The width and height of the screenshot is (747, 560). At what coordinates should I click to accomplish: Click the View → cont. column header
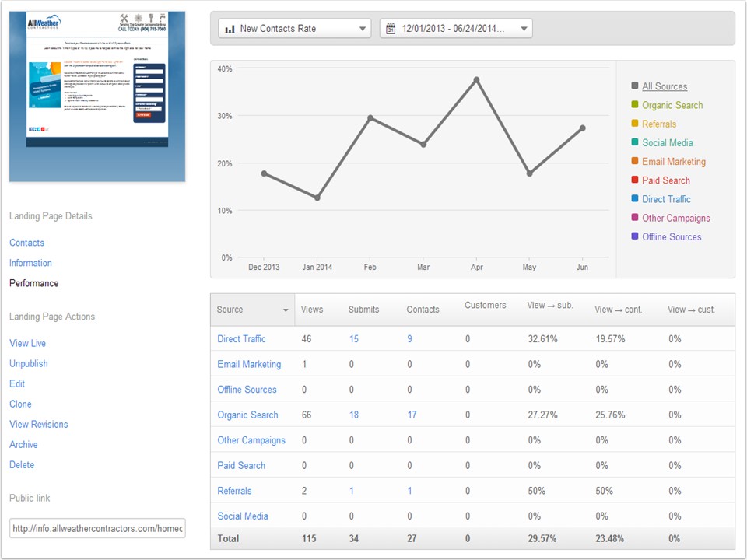point(618,309)
